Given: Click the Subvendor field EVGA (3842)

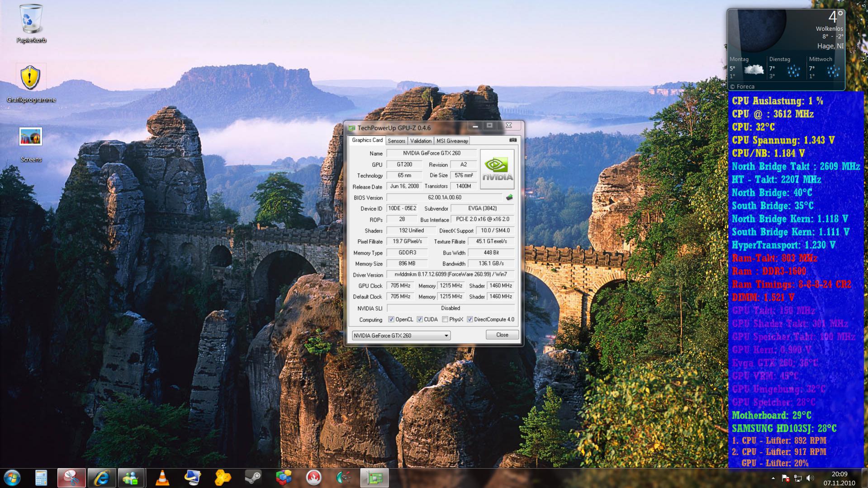Looking at the screenshot, I should point(482,208).
